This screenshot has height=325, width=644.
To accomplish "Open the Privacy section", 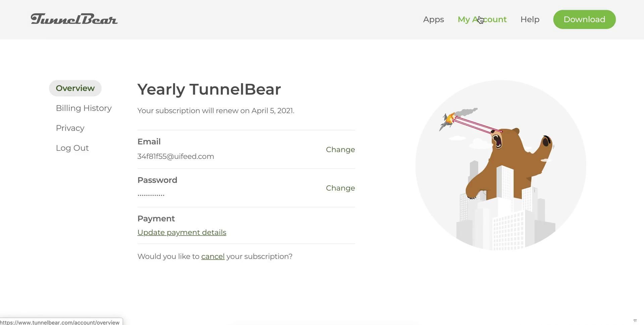I will (70, 128).
